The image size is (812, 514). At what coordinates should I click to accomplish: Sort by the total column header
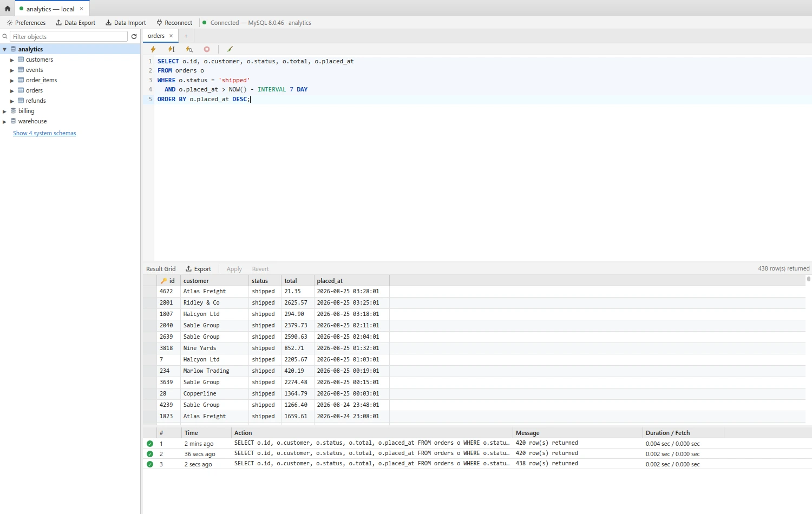[297, 281]
